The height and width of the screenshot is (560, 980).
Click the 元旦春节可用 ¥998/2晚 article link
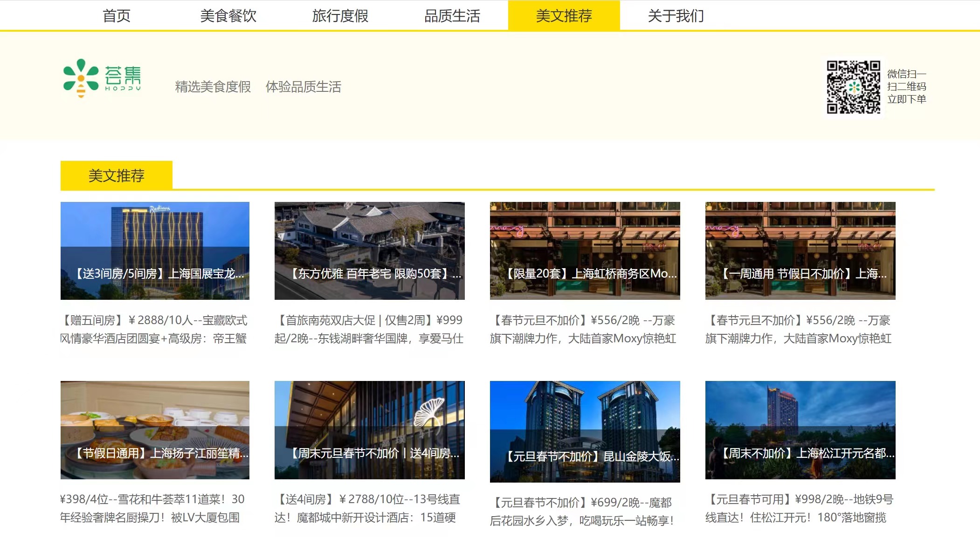pyautogui.click(x=799, y=508)
